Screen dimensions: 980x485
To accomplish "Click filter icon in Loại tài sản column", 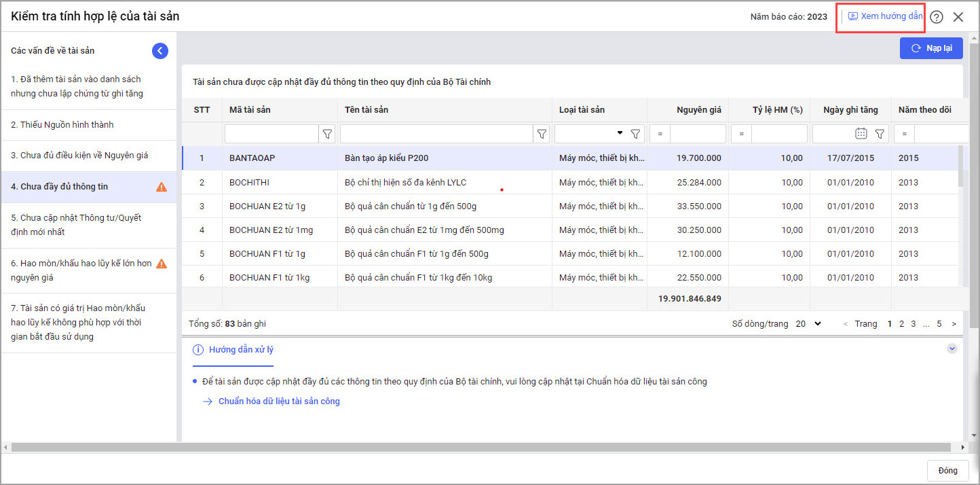I will (x=635, y=134).
